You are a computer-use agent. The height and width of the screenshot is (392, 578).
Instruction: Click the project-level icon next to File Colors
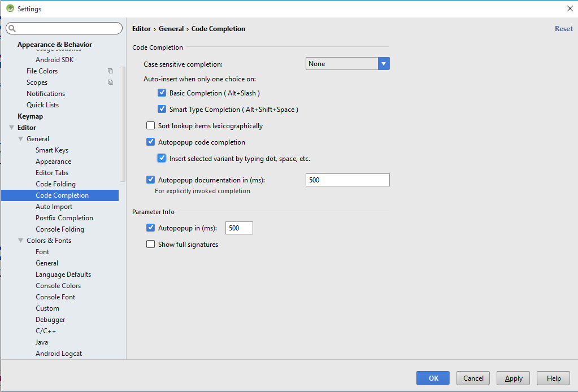(110, 71)
